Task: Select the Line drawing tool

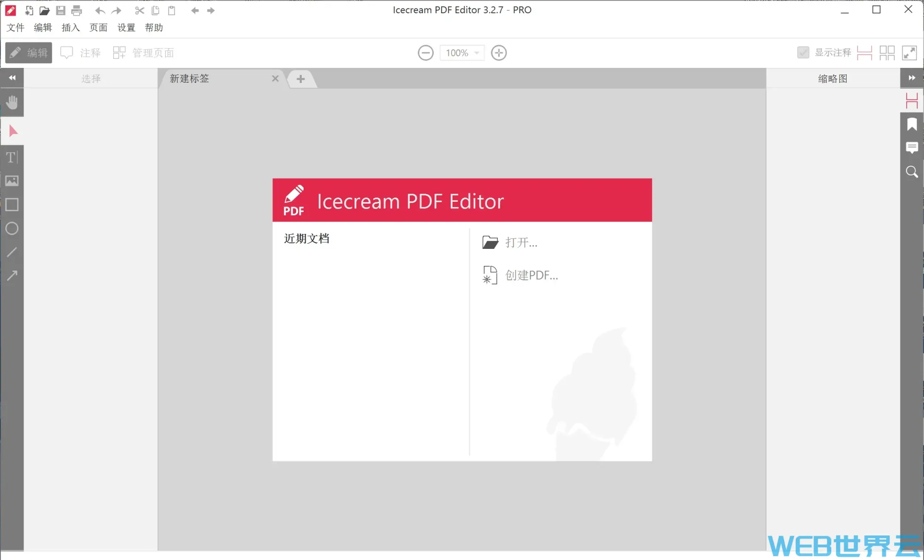Action: 12,252
